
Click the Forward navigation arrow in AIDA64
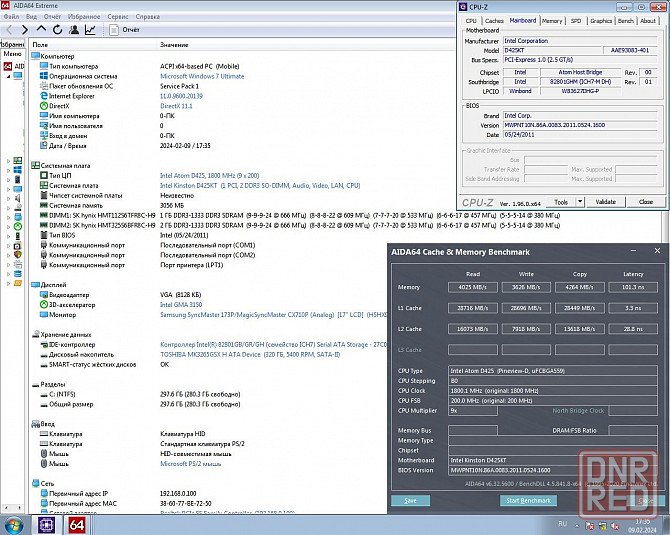pyautogui.click(x=24, y=30)
